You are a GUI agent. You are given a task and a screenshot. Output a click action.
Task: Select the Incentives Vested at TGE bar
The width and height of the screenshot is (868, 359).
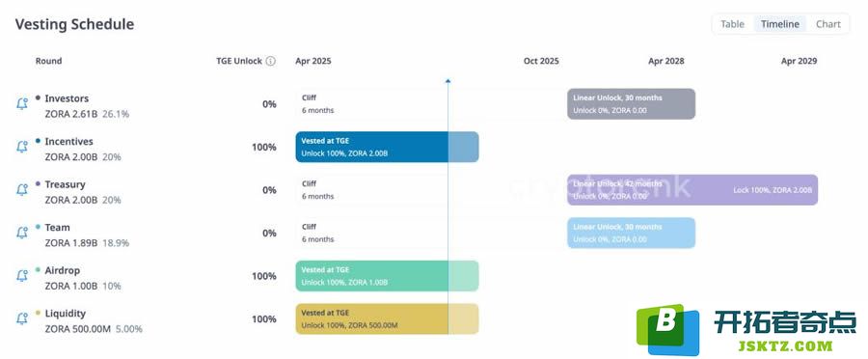tap(387, 147)
